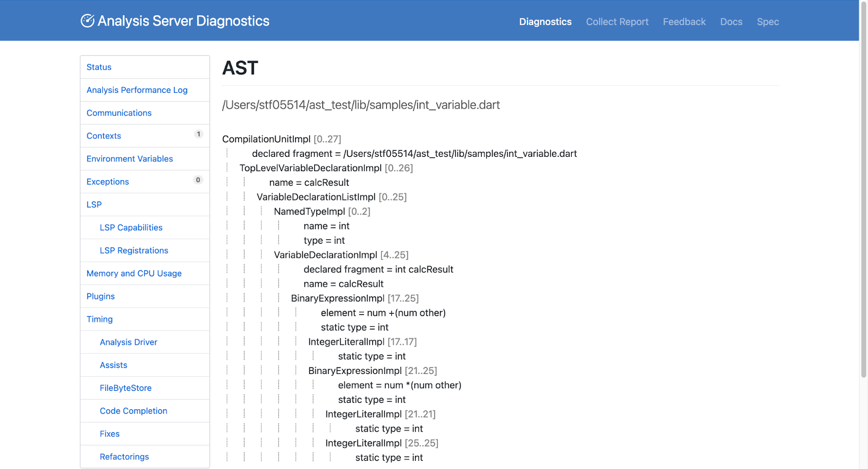This screenshot has width=868, height=469.
Task: Open Analysis Performance Log page
Action: 137,90
